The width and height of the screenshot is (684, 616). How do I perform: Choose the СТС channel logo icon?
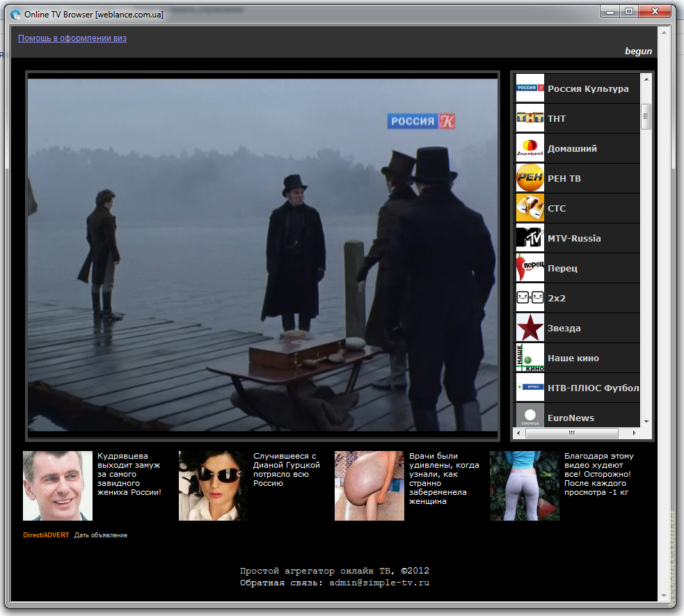pos(530,208)
